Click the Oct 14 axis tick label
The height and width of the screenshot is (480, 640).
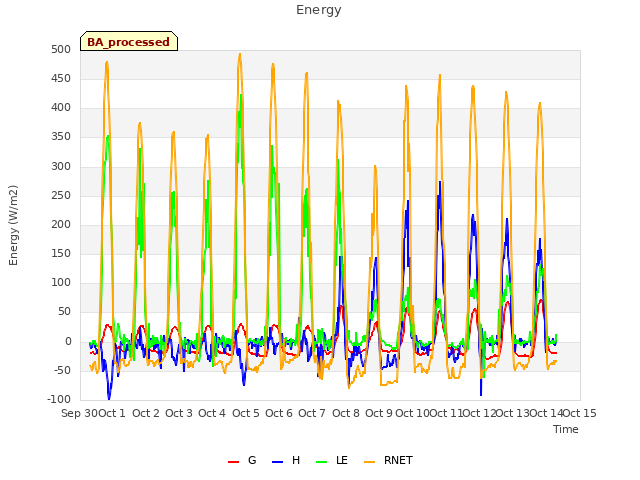[x=546, y=413]
